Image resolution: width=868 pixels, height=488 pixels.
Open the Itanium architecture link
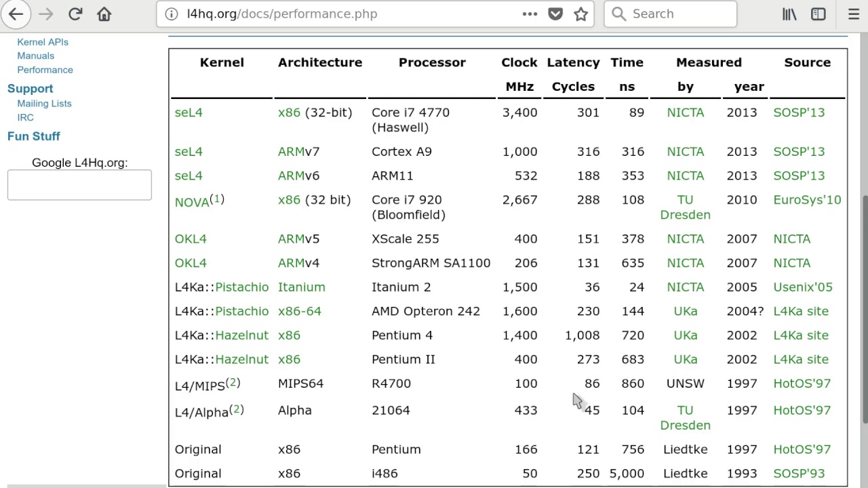302,287
